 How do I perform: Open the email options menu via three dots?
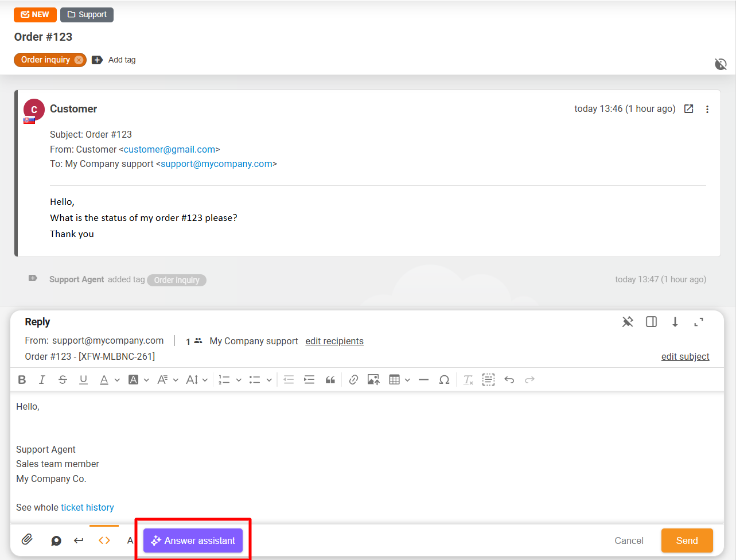[x=707, y=108]
